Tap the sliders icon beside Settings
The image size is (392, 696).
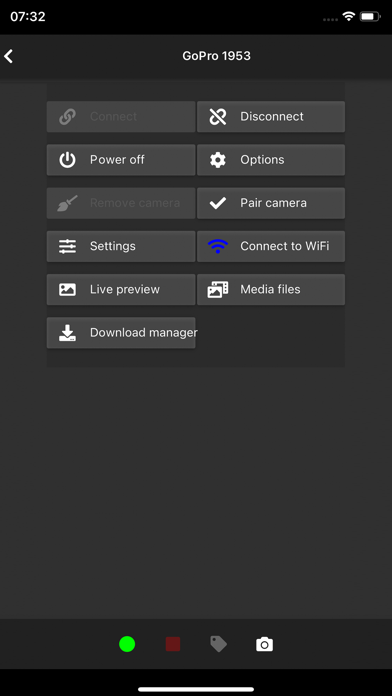(67, 246)
